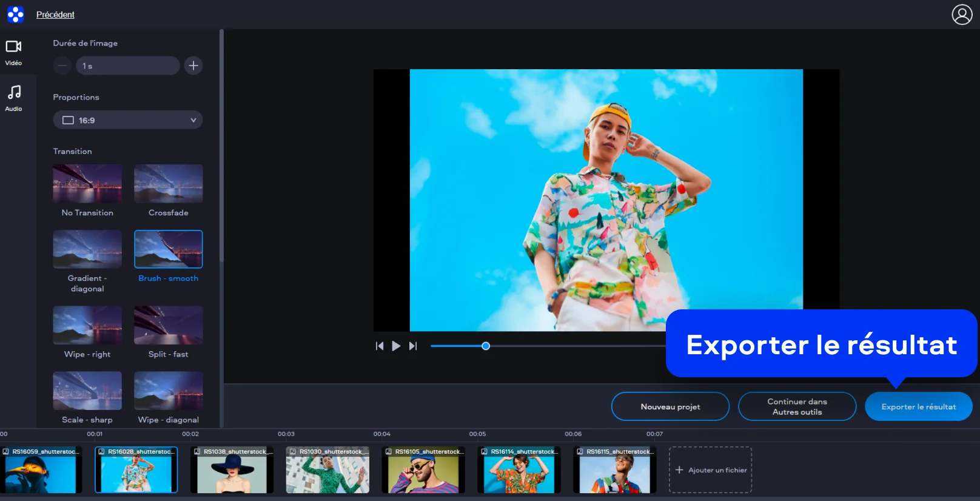
Task: Go back via the Précédent link
Action: [x=55, y=15]
